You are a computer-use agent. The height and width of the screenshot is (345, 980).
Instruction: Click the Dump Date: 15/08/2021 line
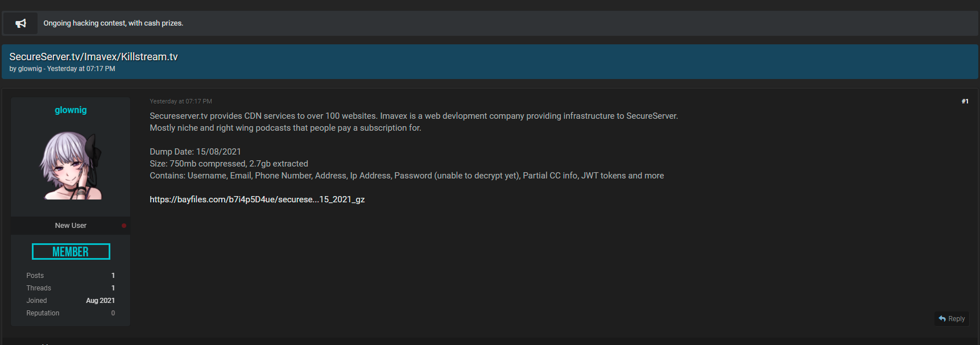[x=195, y=152]
